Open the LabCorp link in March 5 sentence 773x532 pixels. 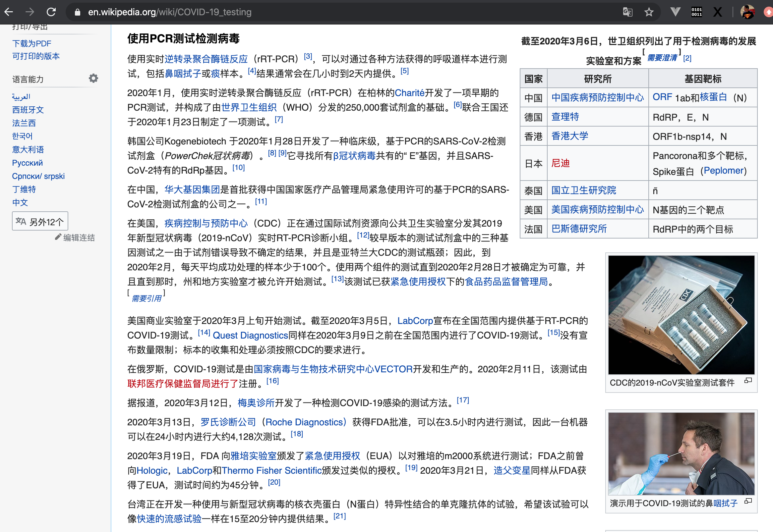415,321
